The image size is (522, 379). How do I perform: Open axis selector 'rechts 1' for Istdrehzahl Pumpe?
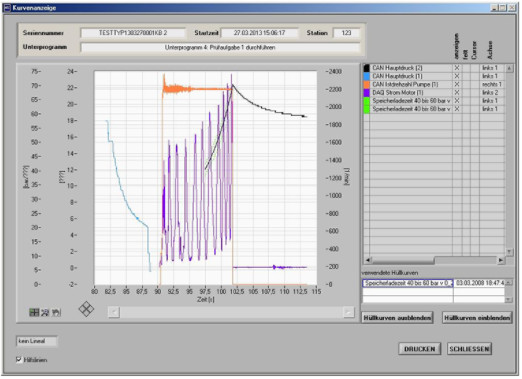pyautogui.click(x=492, y=84)
